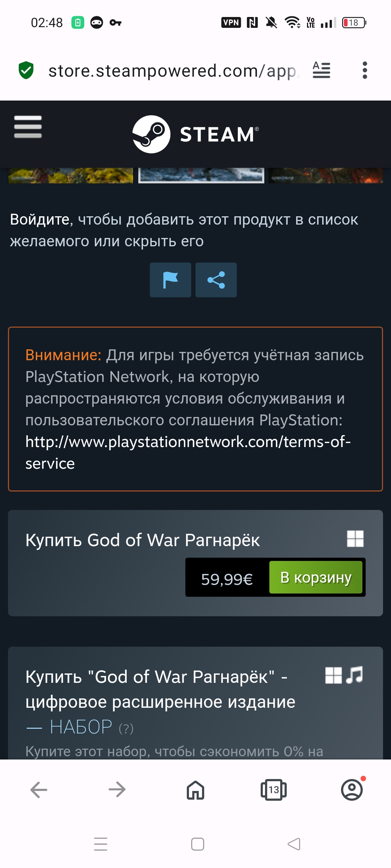Tap the Steam logo in the header
The width and height of the screenshot is (391, 868).
click(195, 134)
